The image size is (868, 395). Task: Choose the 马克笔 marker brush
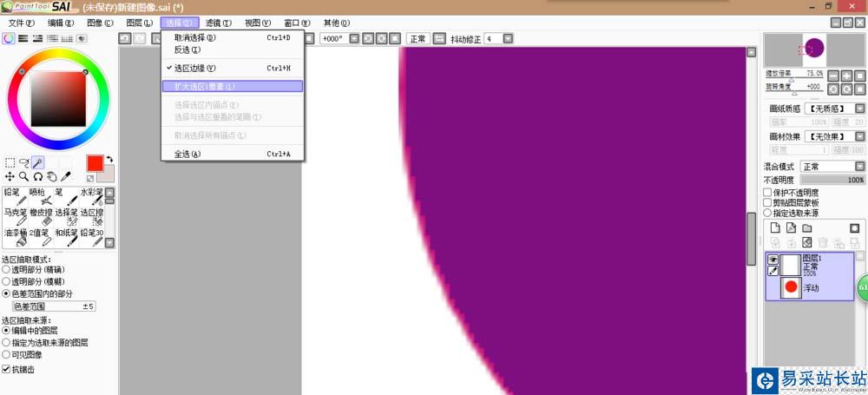pos(15,217)
